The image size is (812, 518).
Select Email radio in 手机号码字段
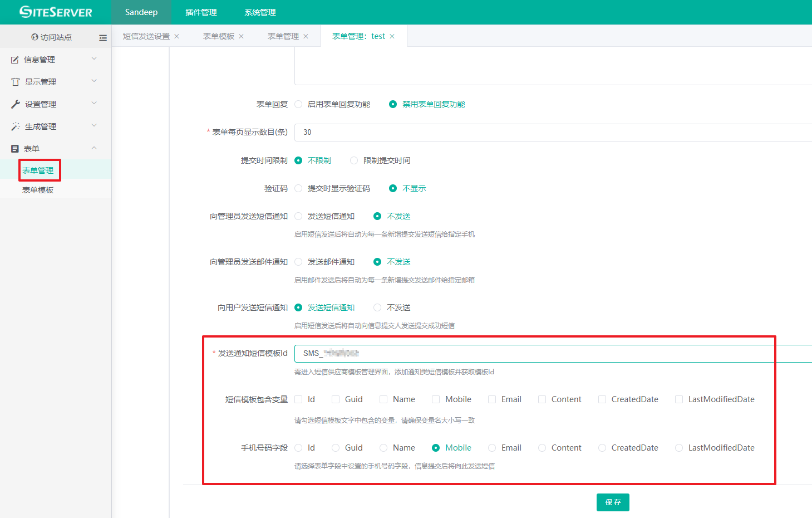click(x=492, y=448)
